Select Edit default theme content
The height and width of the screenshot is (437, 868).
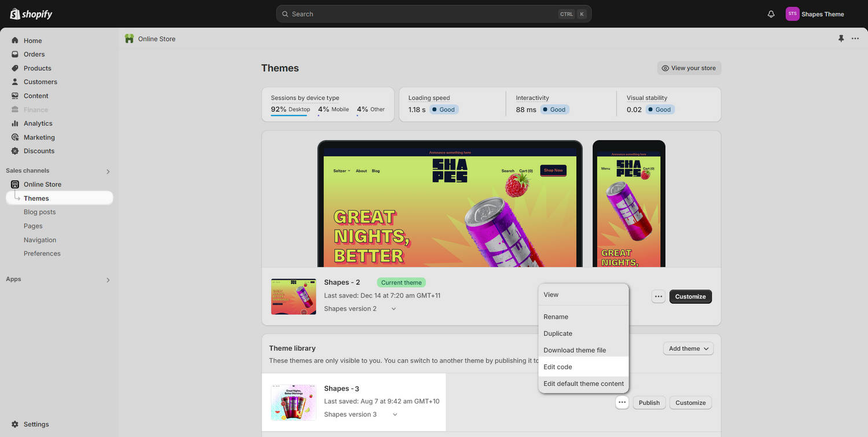point(583,384)
